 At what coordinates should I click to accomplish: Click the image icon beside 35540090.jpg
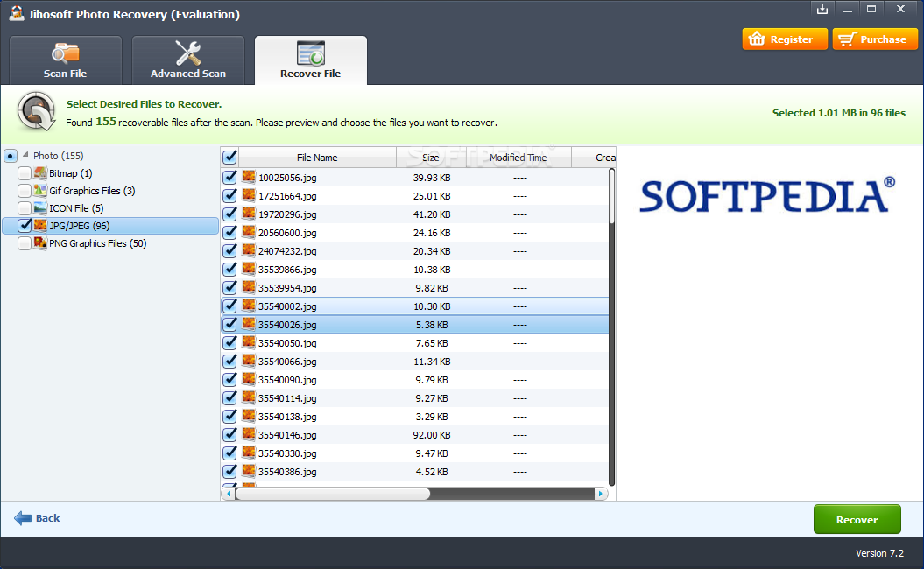click(249, 379)
